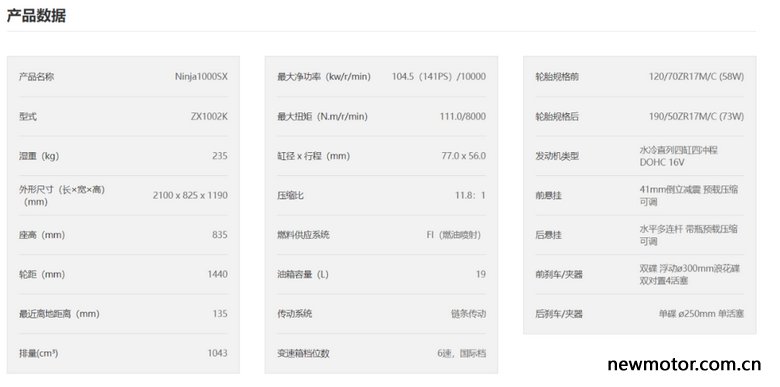
Task: Select the 1440 wheelbase value
Action: 217,274
